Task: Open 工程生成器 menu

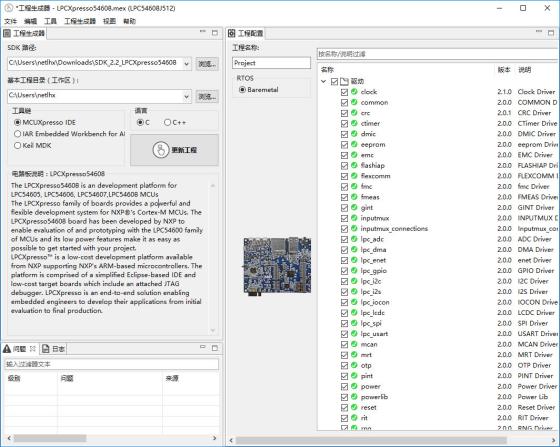Action: 80,21
